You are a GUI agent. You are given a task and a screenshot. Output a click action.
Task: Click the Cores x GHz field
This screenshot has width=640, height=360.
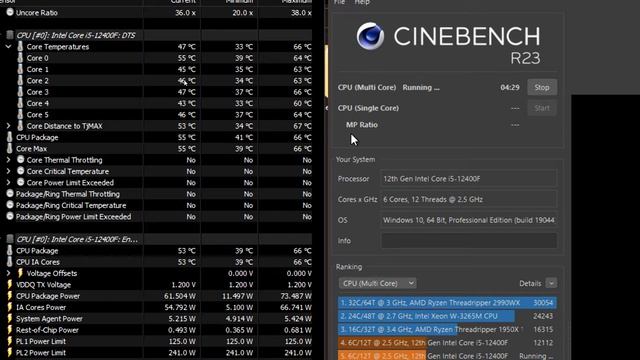[x=469, y=199]
